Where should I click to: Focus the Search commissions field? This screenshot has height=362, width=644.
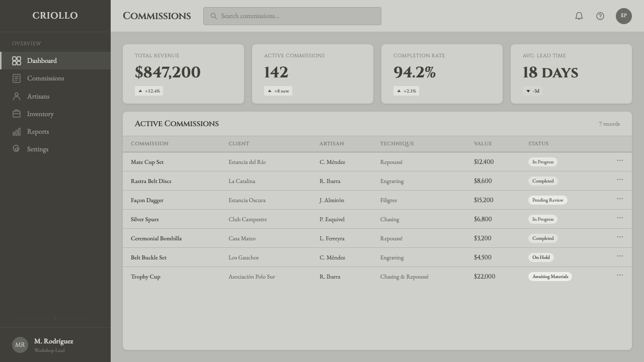292,16
